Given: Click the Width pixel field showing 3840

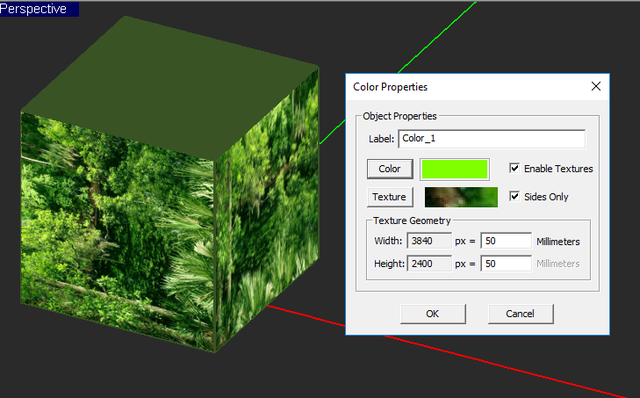Looking at the screenshot, I should coord(429,241).
